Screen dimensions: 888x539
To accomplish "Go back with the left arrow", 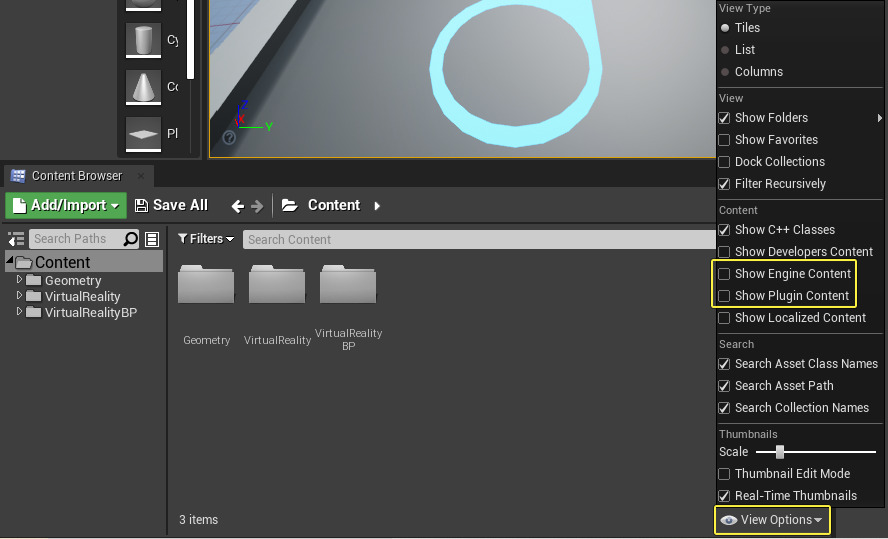I will click(238, 206).
